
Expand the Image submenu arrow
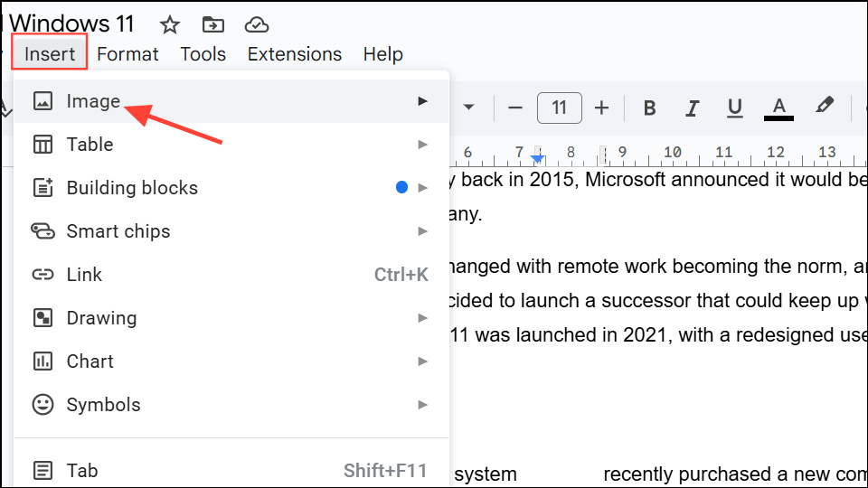[x=423, y=101]
